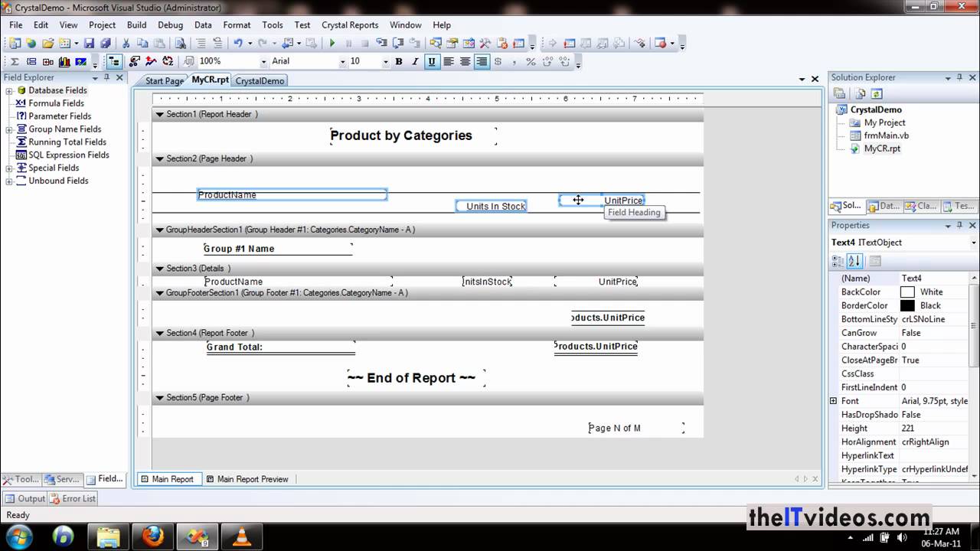Expand Unbound Fields node
This screenshot has height=551, width=980.
[x=9, y=181]
